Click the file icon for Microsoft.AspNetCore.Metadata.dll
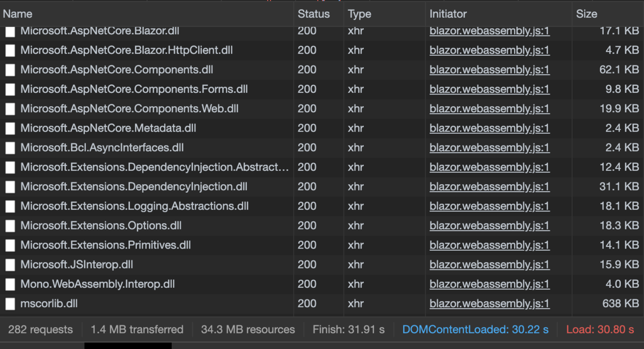 (x=10, y=128)
